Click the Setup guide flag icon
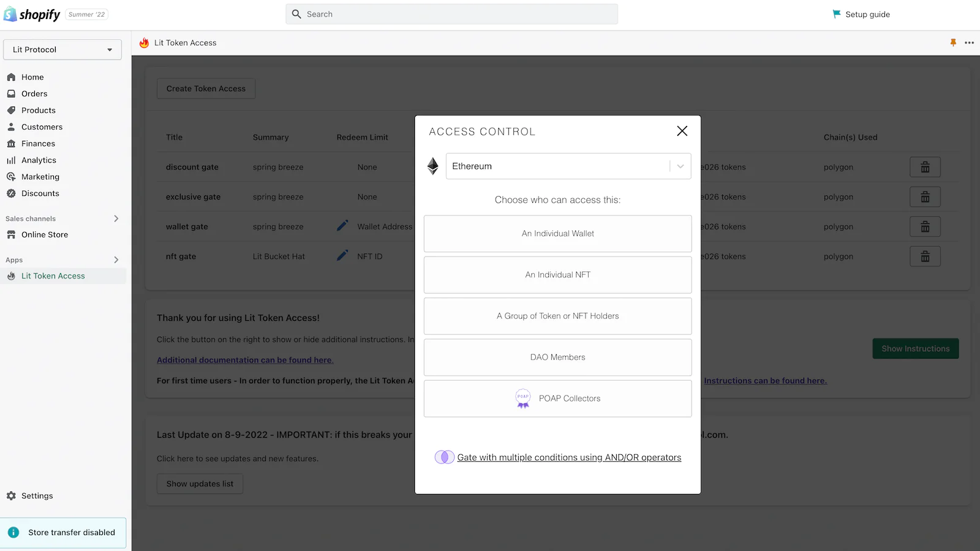 pos(835,13)
